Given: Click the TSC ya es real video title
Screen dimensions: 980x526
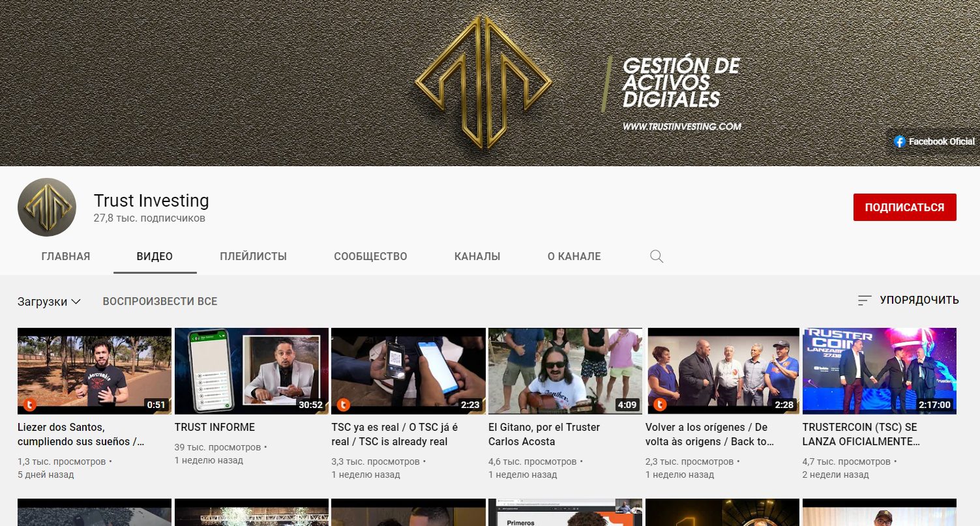Looking at the screenshot, I should (394, 435).
